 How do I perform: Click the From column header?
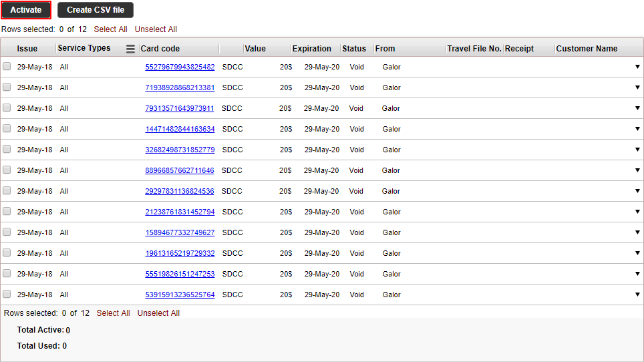coord(385,49)
